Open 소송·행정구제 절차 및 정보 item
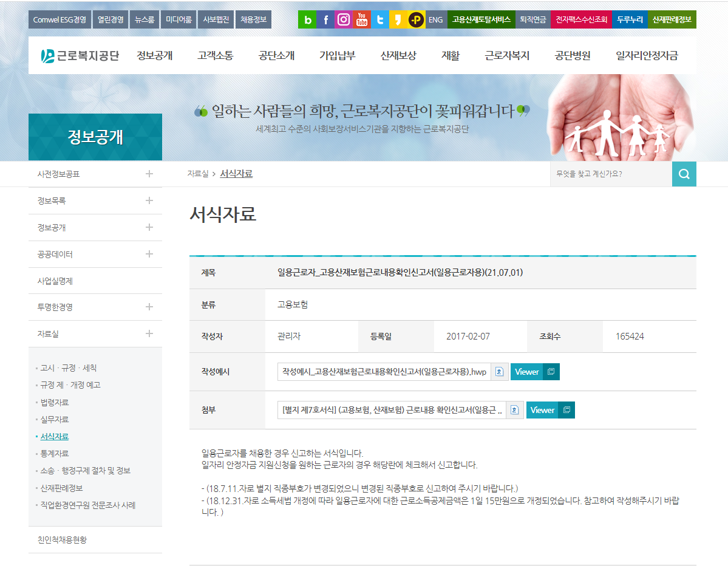The width and height of the screenshot is (728, 574). pos(85,471)
